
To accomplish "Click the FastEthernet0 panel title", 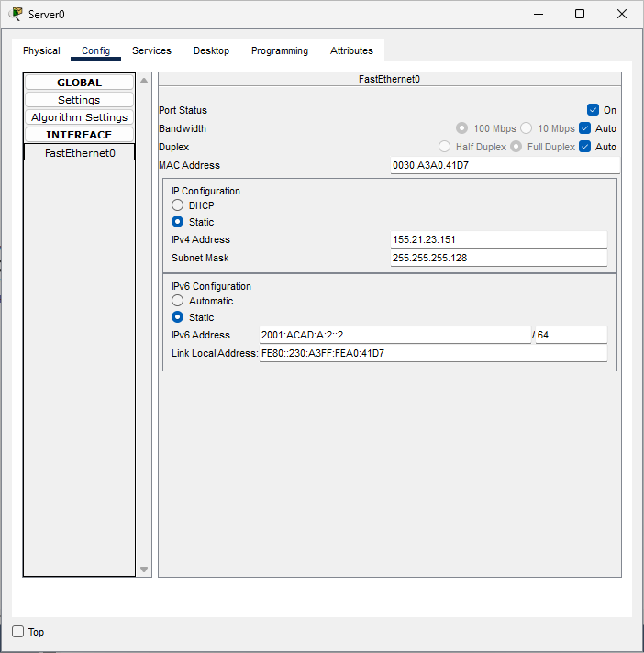I will pyautogui.click(x=390, y=79).
